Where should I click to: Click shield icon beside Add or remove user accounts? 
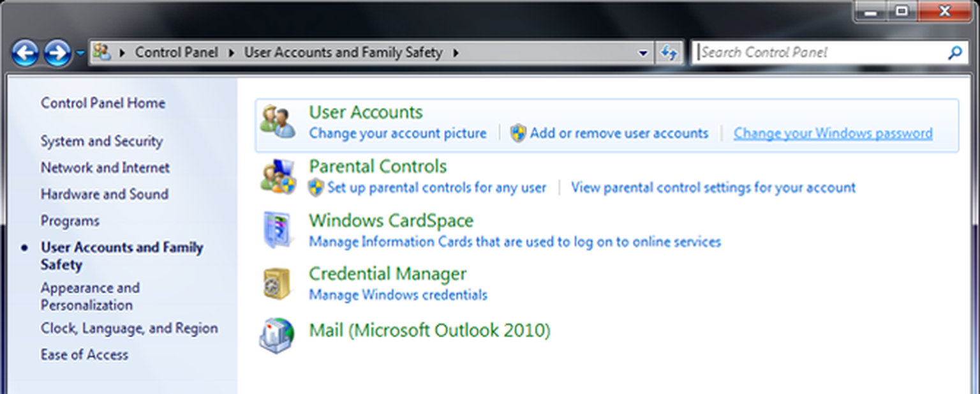pos(519,133)
